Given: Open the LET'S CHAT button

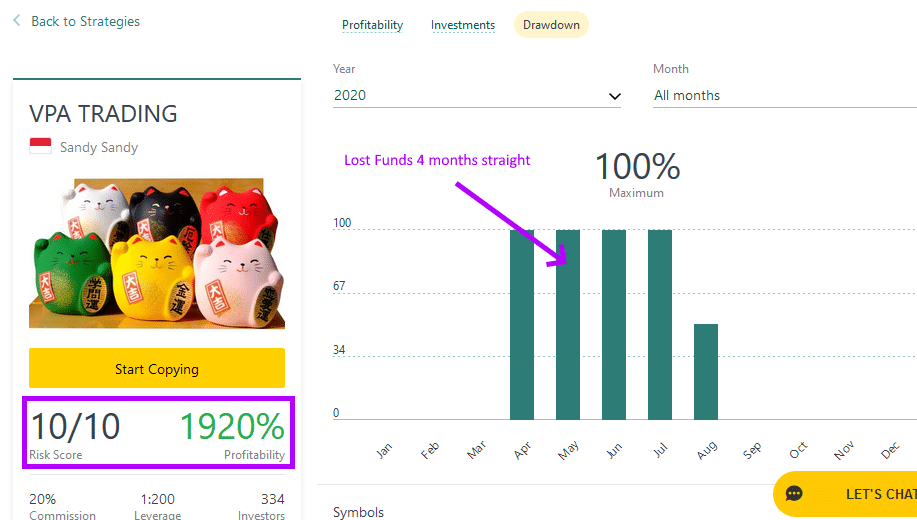Looking at the screenshot, I should 845,494.
